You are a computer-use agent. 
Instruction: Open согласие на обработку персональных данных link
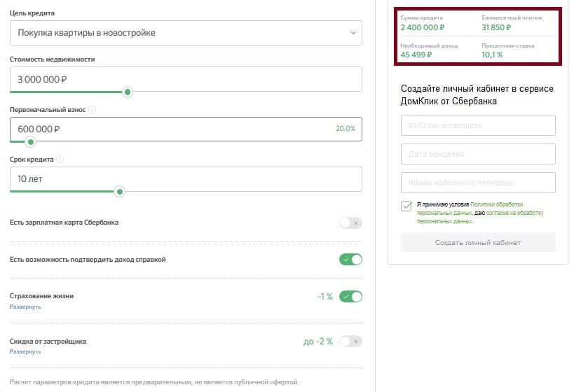(x=480, y=217)
